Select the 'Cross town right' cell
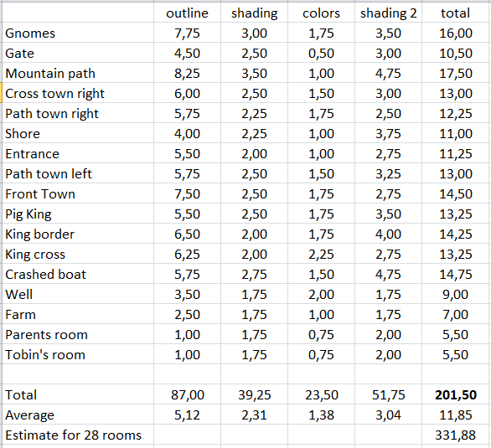The height and width of the screenshot is (448, 491). pos(78,93)
